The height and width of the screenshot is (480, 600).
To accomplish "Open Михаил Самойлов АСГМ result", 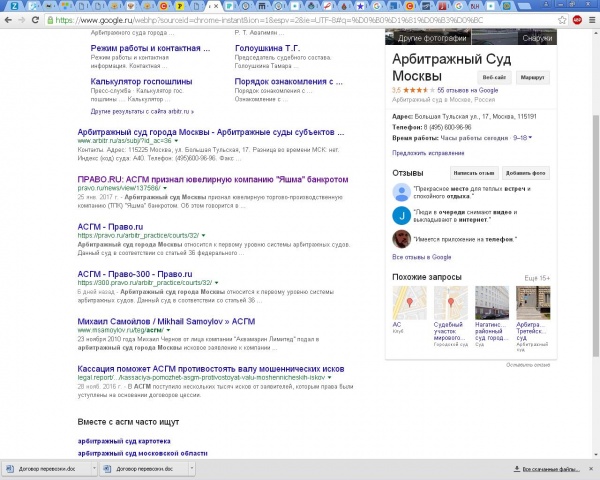I will pyautogui.click(x=166, y=321).
